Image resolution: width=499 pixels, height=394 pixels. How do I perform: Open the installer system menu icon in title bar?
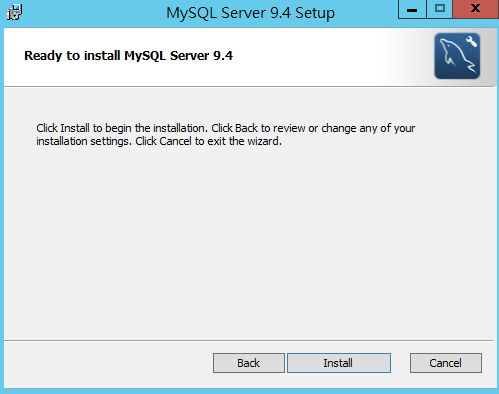click(14, 12)
